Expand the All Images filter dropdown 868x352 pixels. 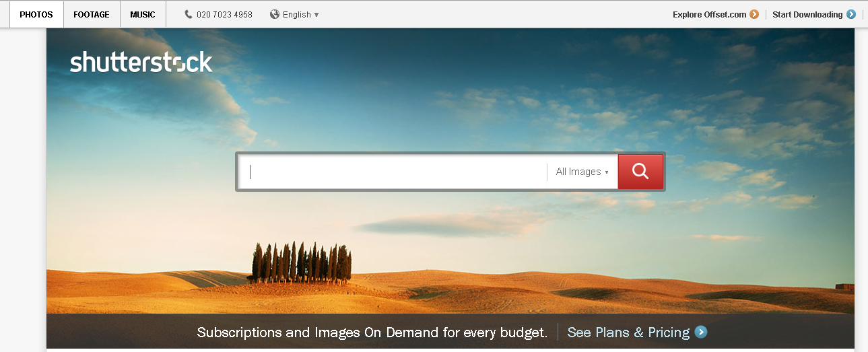581,172
